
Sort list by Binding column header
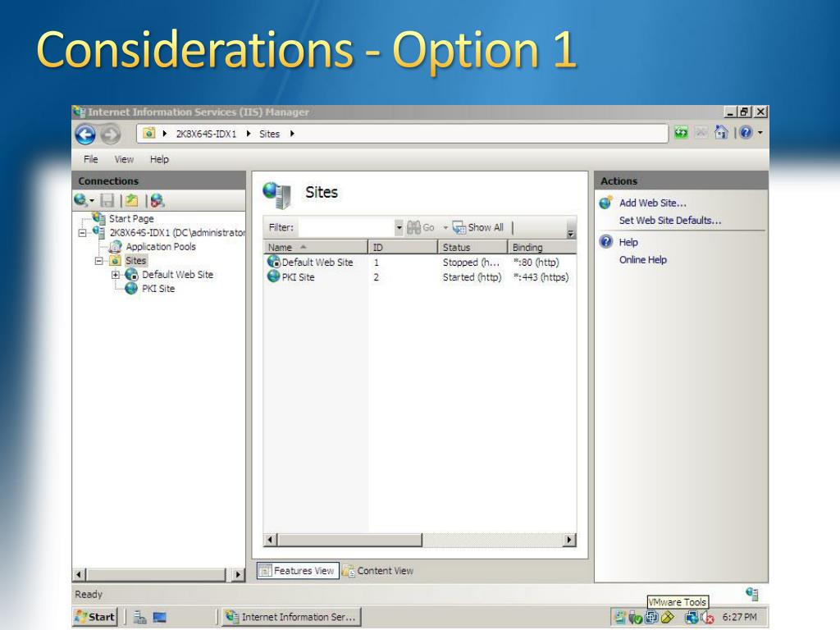point(542,247)
